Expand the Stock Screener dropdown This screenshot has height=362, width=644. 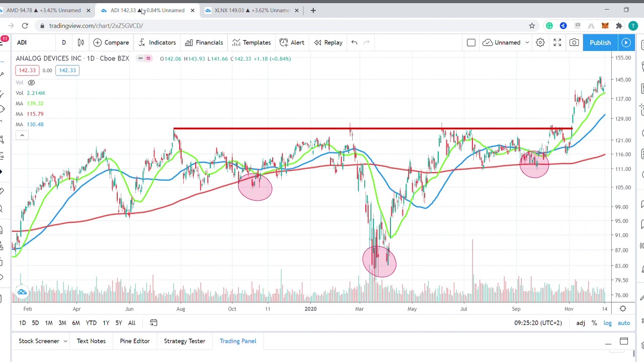click(x=64, y=341)
